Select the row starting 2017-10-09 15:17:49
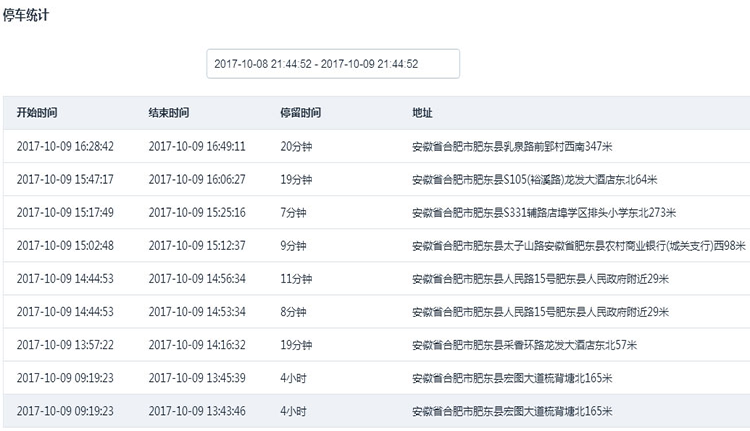The height and width of the screenshot is (431, 750). pos(376,212)
